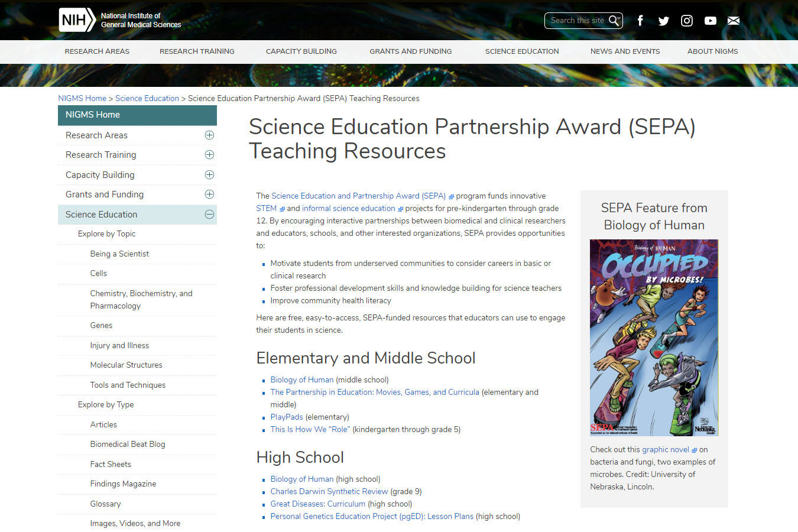Viewport: 798px width, 532px height.
Task: Click the Twitter bird icon
Action: click(x=663, y=20)
